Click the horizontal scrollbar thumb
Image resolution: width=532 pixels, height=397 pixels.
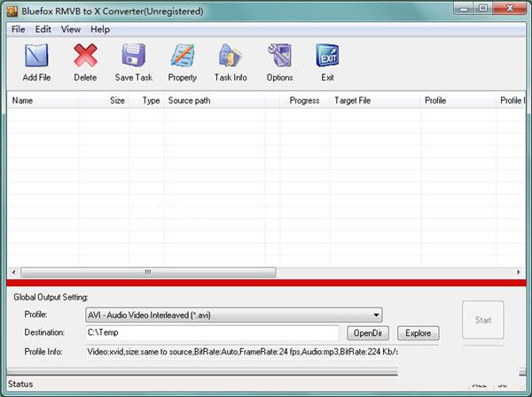click(x=148, y=272)
